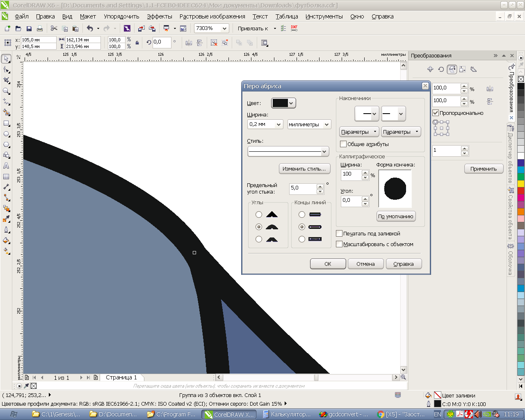Open the 'Файл' menu
Screen dimensions: 525x420
tap(22, 16)
